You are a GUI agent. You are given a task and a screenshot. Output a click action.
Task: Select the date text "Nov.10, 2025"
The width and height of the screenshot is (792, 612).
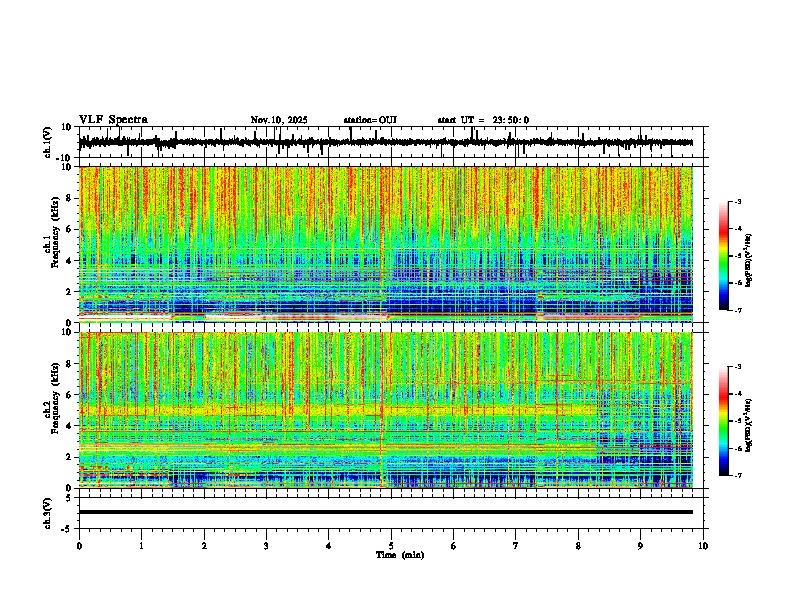(279, 120)
